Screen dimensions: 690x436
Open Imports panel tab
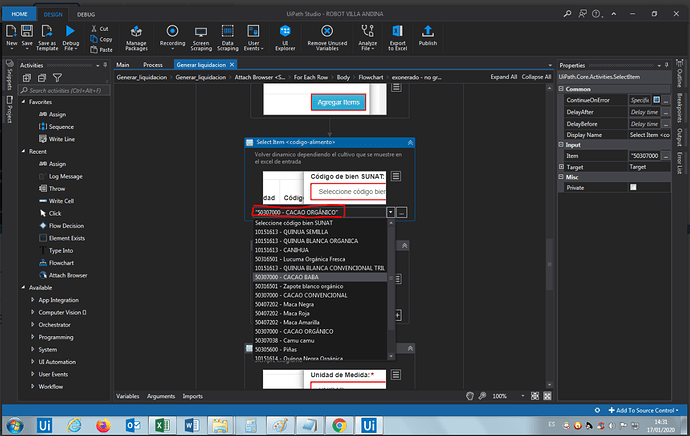pyautogui.click(x=193, y=396)
